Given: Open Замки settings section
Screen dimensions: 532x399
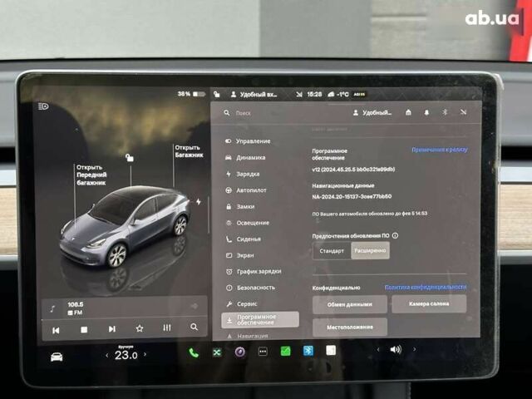Looking at the screenshot, I should (240, 207).
